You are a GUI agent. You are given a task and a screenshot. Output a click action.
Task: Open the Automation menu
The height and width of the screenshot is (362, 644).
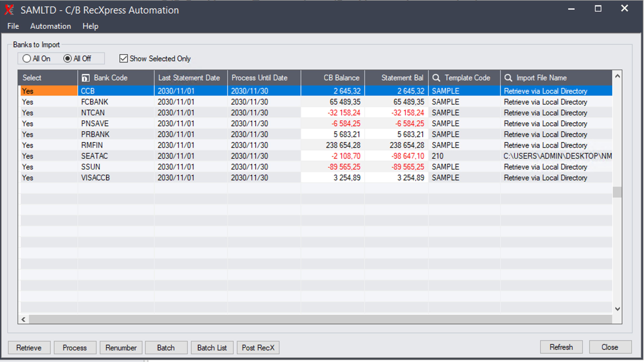click(x=50, y=26)
